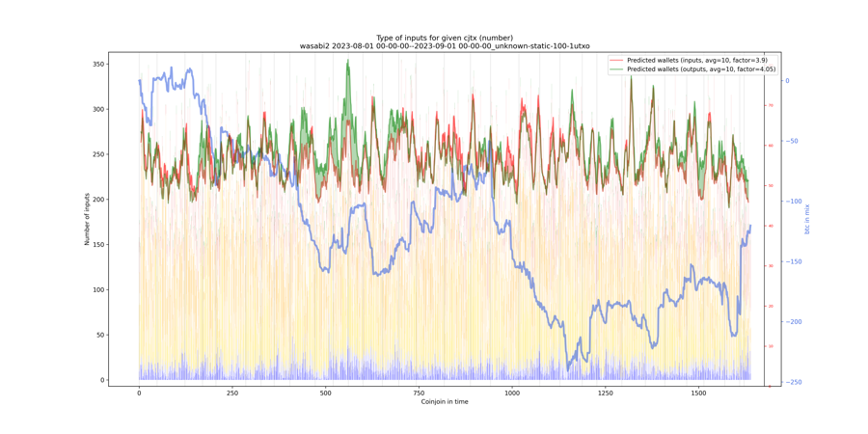The image size is (868, 434).
Task: Click the −100 tick on the blue axis
Action: tap(795, 202)
